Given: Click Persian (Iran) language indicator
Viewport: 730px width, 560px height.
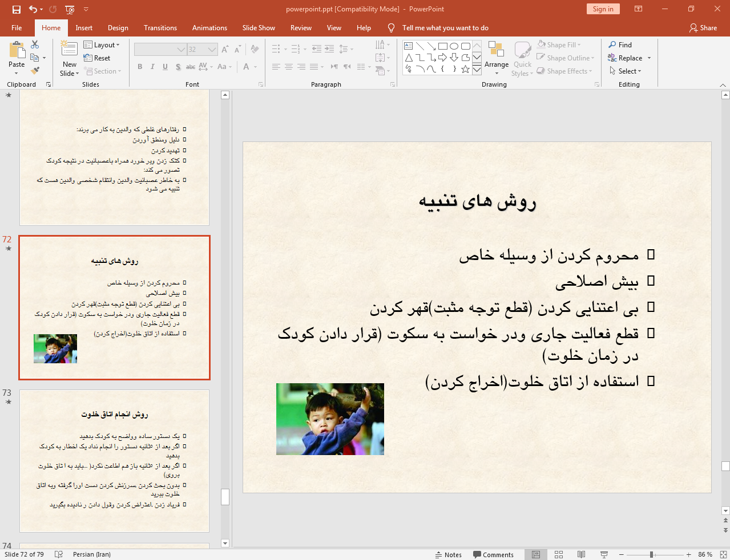Looking at the screenshot, I should point(92,554).
